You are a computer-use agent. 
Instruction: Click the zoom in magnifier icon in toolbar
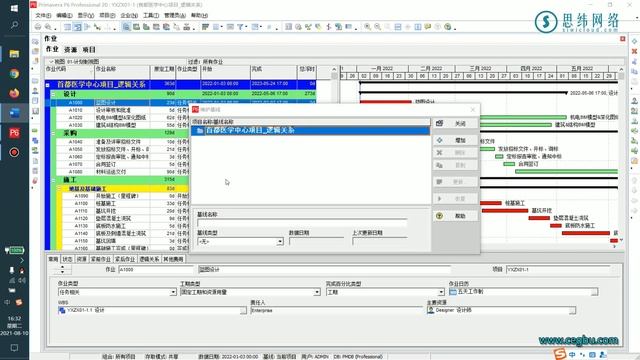coord(368,27)
